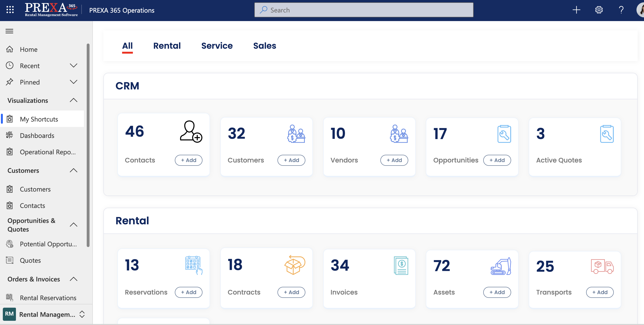Image resolution: width=644 pixels, height=325 pixels.
Task: Collapse the Visualizations section
Action: pyautogui.click(x=74, y=100)
